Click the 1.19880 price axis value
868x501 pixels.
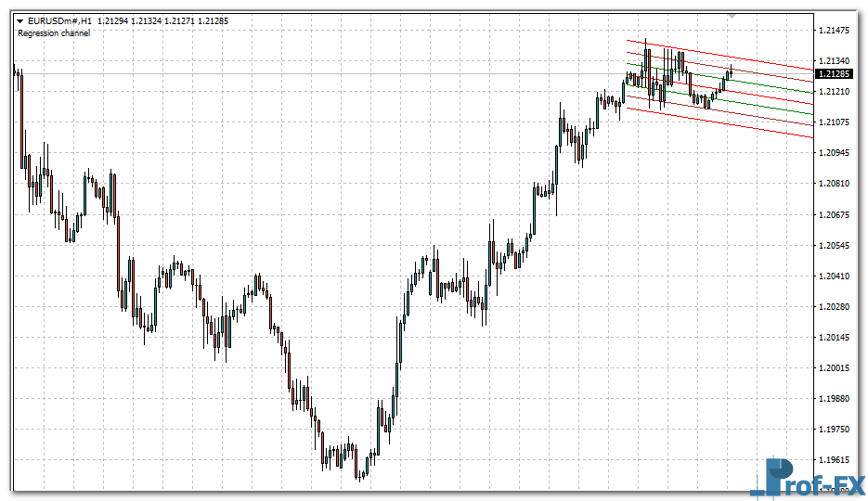(837, 399)
